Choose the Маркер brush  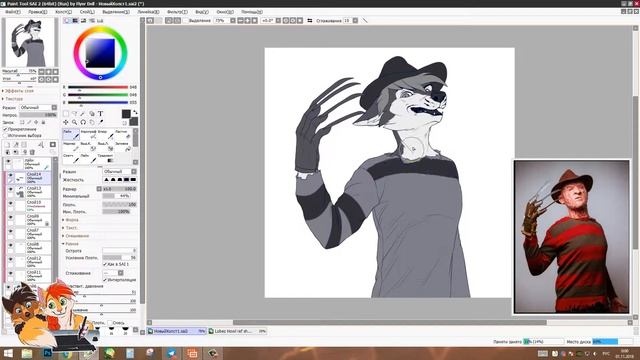[71, 147]
